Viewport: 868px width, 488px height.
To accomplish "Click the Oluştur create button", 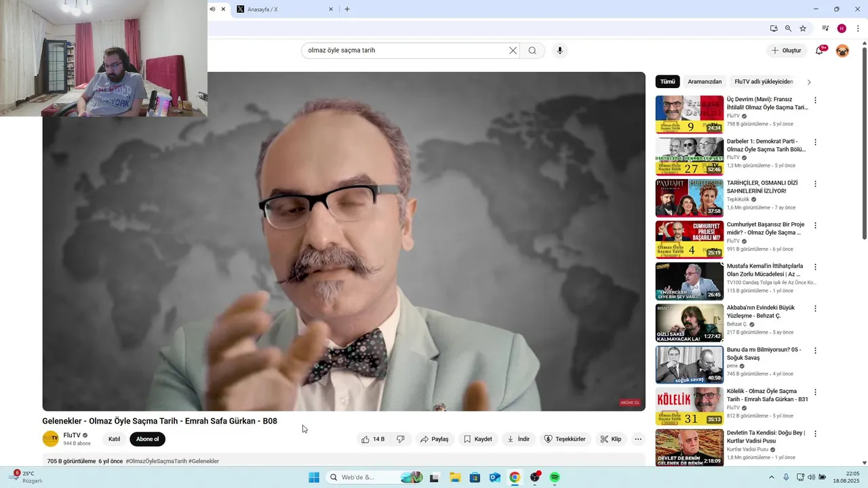I will 786,50.
